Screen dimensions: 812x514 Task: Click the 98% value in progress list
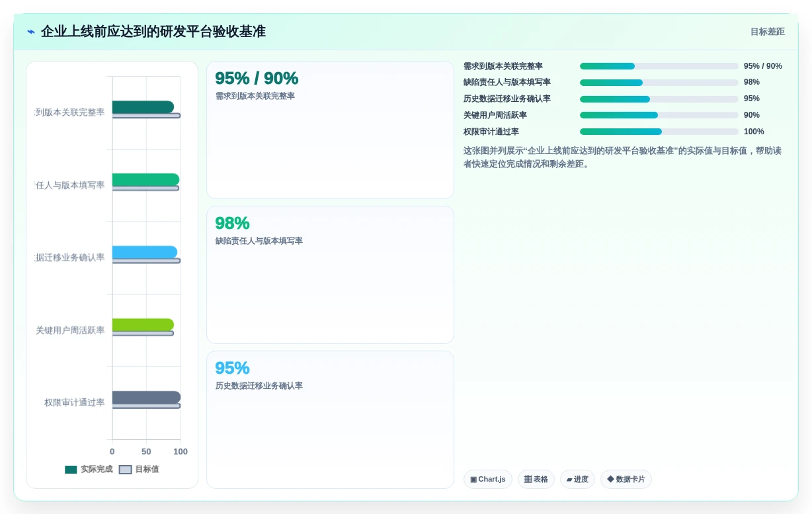click(x=752, y=82)
